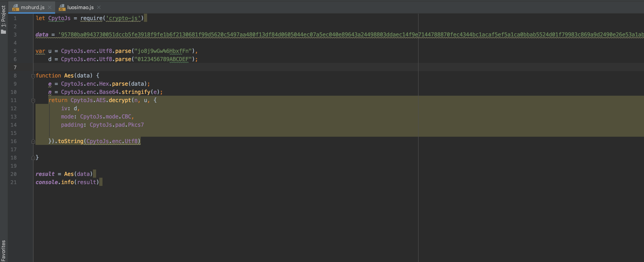Click the Project folder icon in sidebar
Image resolution: width=644 pixels, height=262 pixels.
(x=3, y=31)
